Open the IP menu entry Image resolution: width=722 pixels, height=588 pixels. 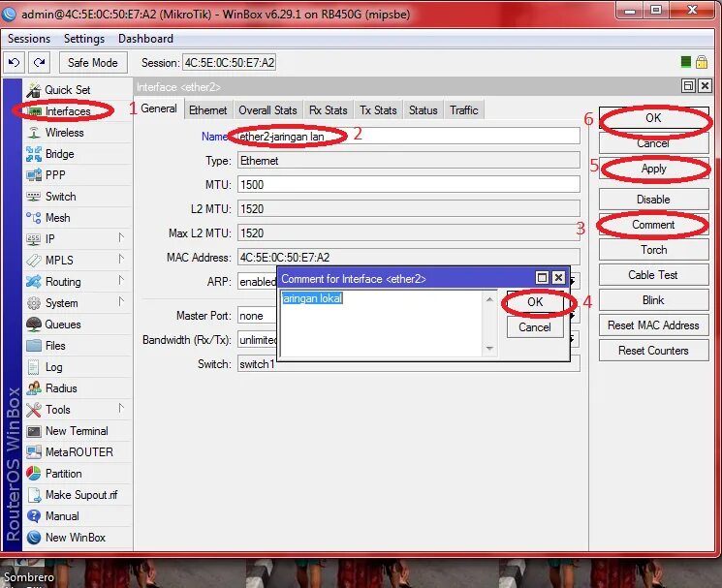pos(78,239)
